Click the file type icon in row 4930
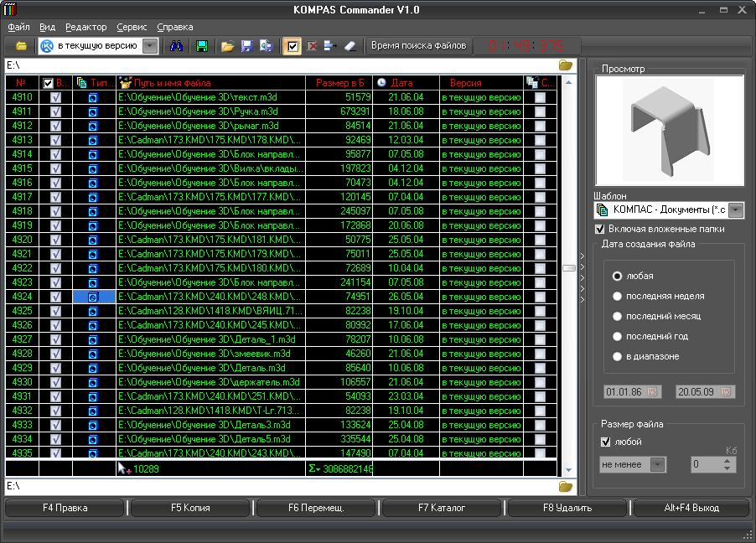 click(93, 382)
